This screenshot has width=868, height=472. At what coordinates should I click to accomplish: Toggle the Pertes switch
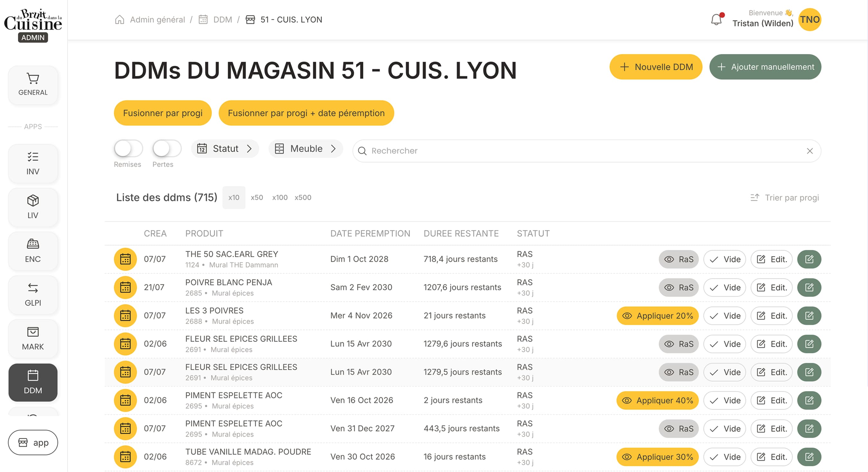pyautogui.click(x=167, y=149)
